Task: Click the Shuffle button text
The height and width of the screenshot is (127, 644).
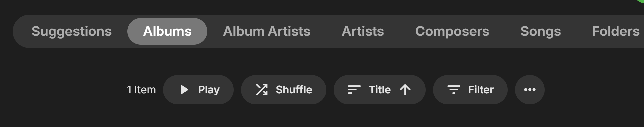Action: tap(294, 90)
